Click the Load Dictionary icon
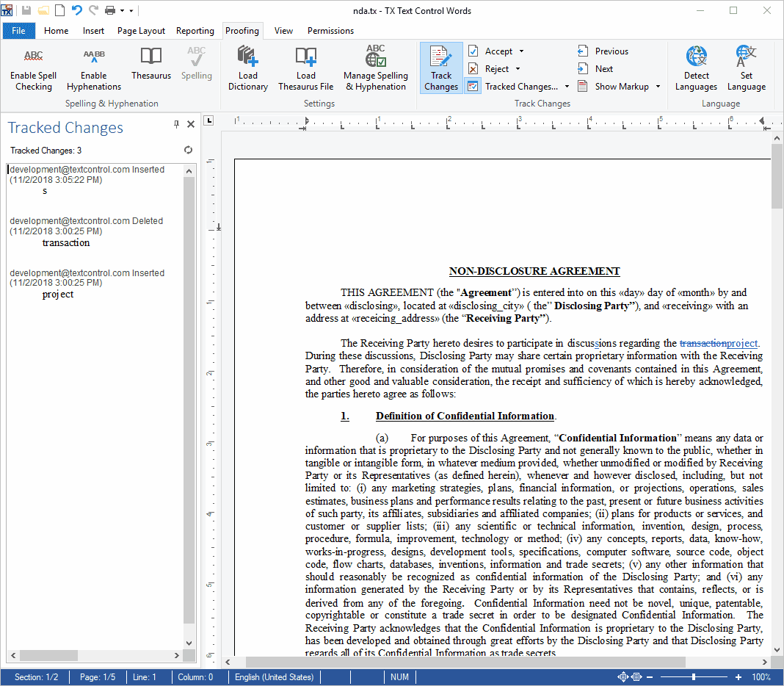 click(x=247, y=57)
